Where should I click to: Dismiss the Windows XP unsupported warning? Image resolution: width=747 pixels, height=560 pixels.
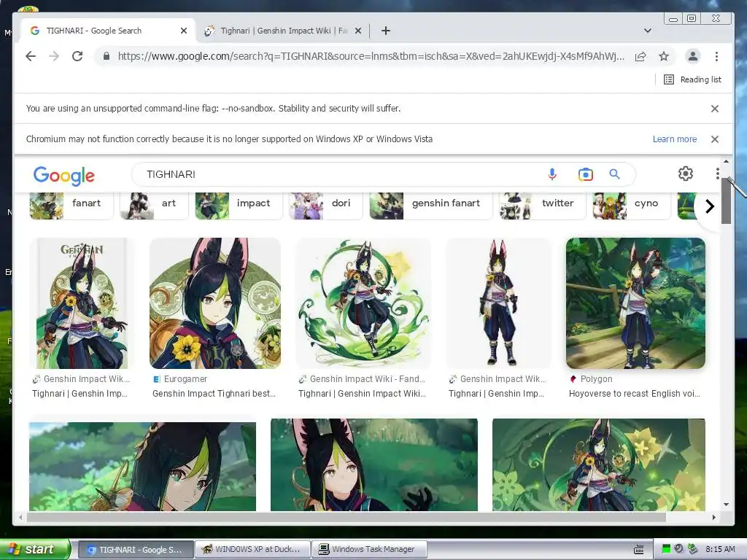[x=715, y=139]
